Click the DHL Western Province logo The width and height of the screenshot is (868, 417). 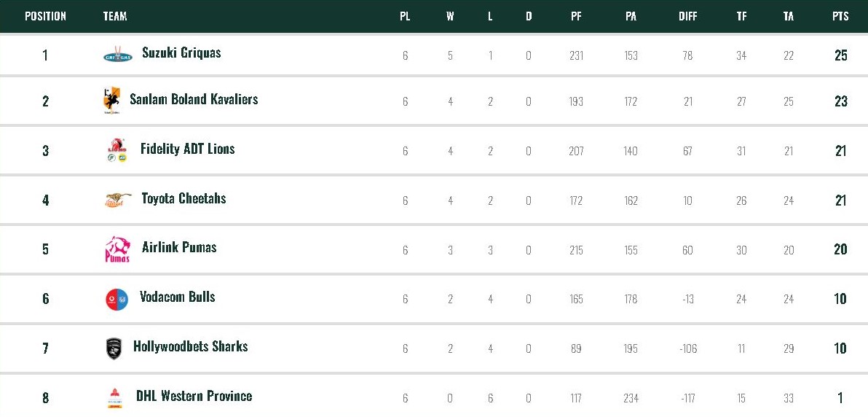click(114, 397)
